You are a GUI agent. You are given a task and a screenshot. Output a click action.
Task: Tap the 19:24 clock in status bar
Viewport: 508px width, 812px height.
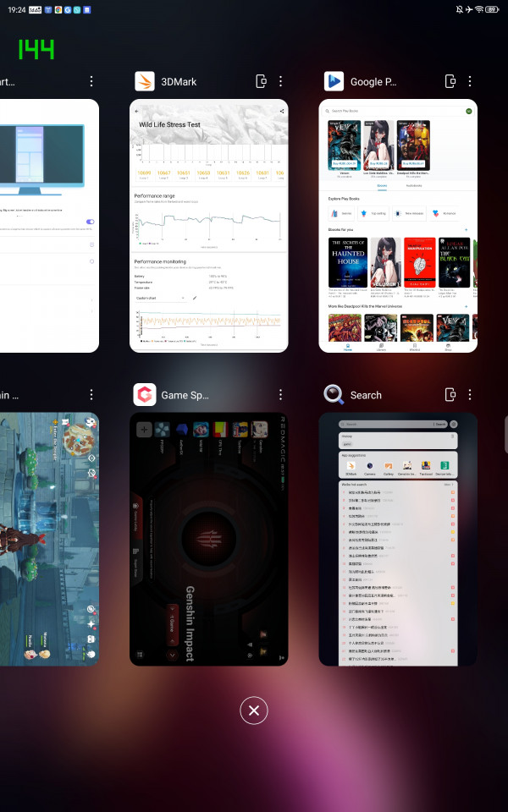tap(17, 10)
